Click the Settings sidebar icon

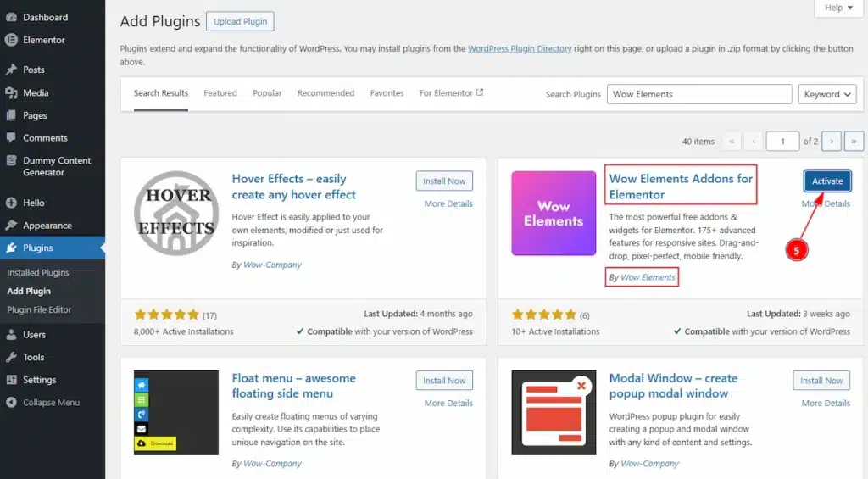11,380
